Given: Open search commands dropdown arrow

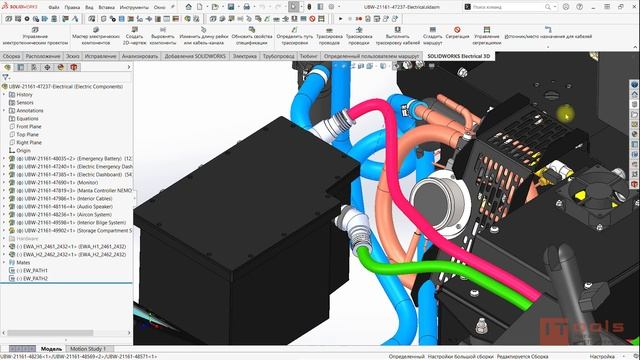Looking at the screenshot, I should [x=555, y=7].
